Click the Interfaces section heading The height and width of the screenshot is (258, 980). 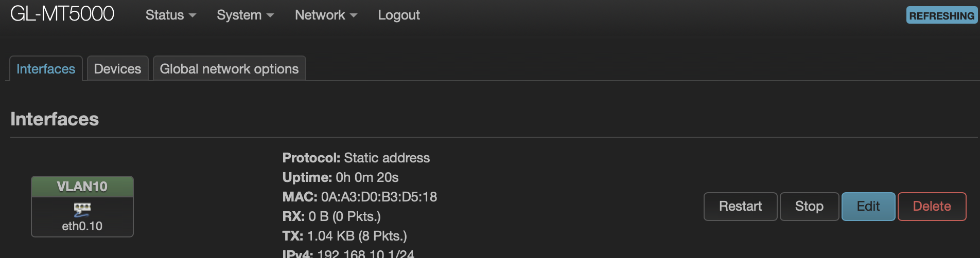(55, 119)
